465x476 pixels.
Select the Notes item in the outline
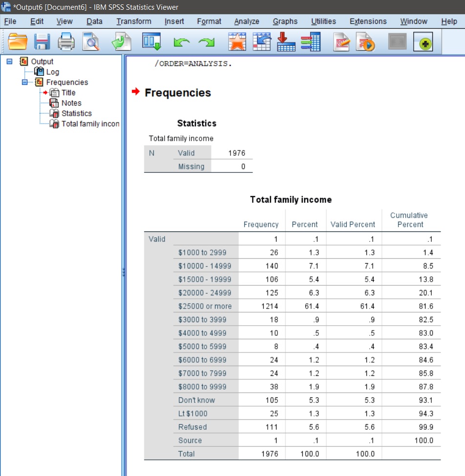pos(71,103)
